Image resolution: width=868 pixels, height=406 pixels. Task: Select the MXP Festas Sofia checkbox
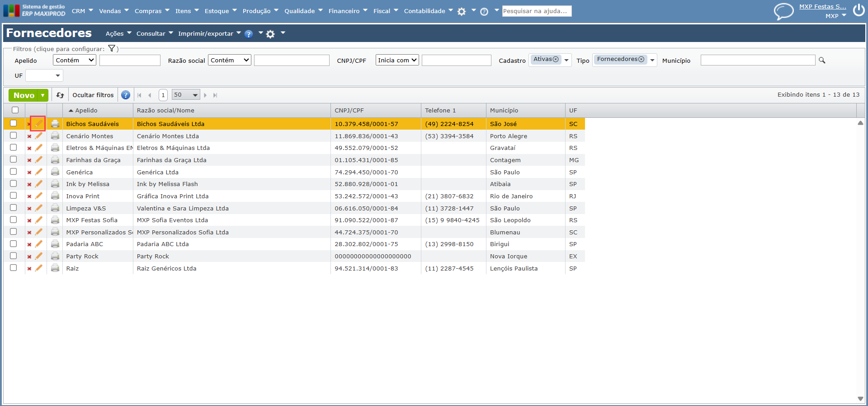point(14,219)
